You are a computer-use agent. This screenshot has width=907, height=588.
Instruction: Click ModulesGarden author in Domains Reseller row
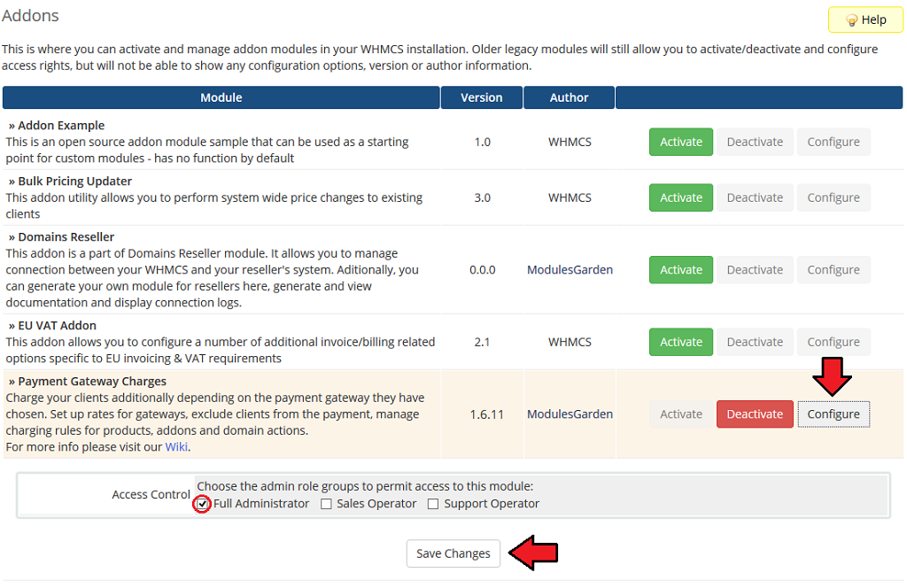coord(570,270)
